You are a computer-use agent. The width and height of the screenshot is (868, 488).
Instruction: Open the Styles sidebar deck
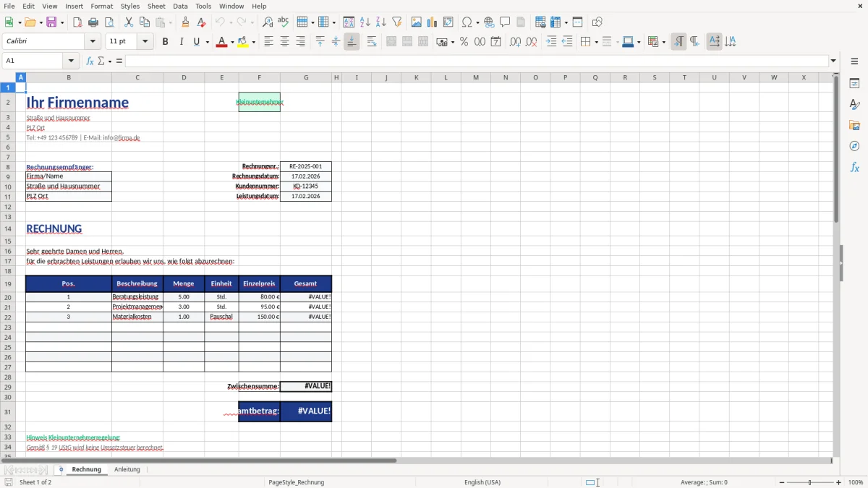point(854,103)
